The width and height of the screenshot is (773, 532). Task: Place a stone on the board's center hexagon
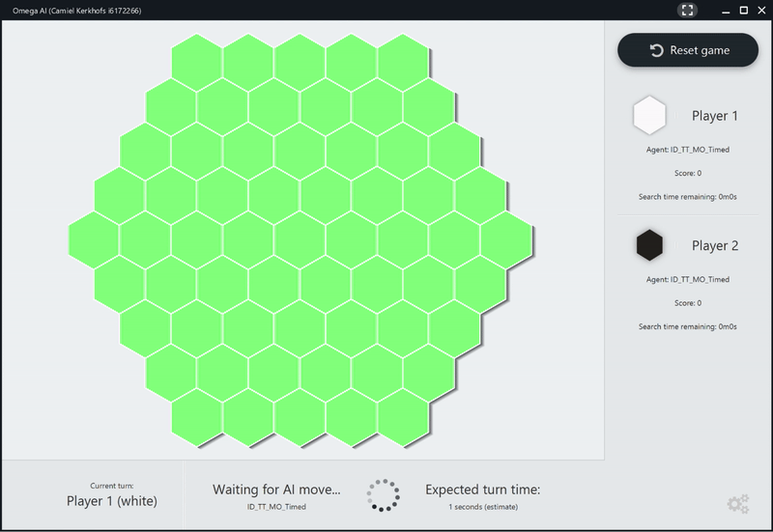point(300,237)
